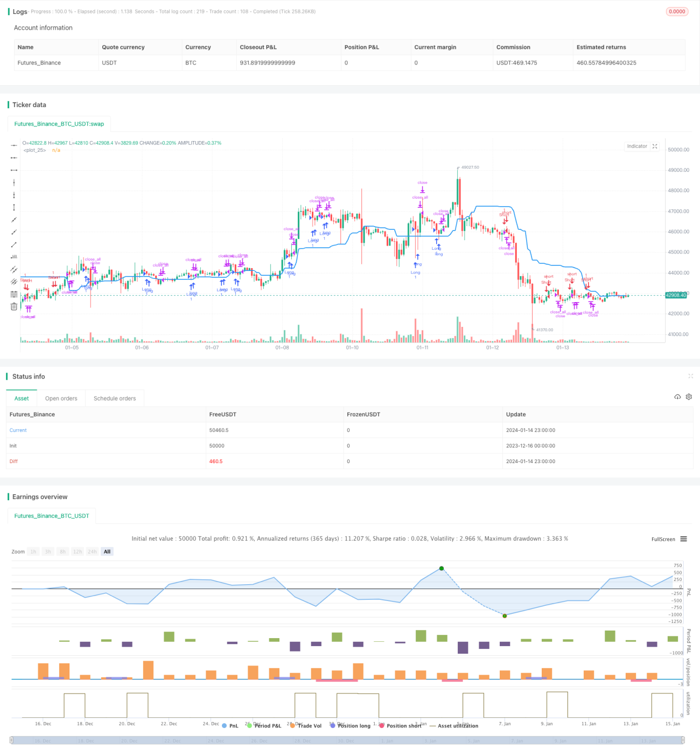Toggle the PnL legend series
700x756 pixels.
coord(230,726)
